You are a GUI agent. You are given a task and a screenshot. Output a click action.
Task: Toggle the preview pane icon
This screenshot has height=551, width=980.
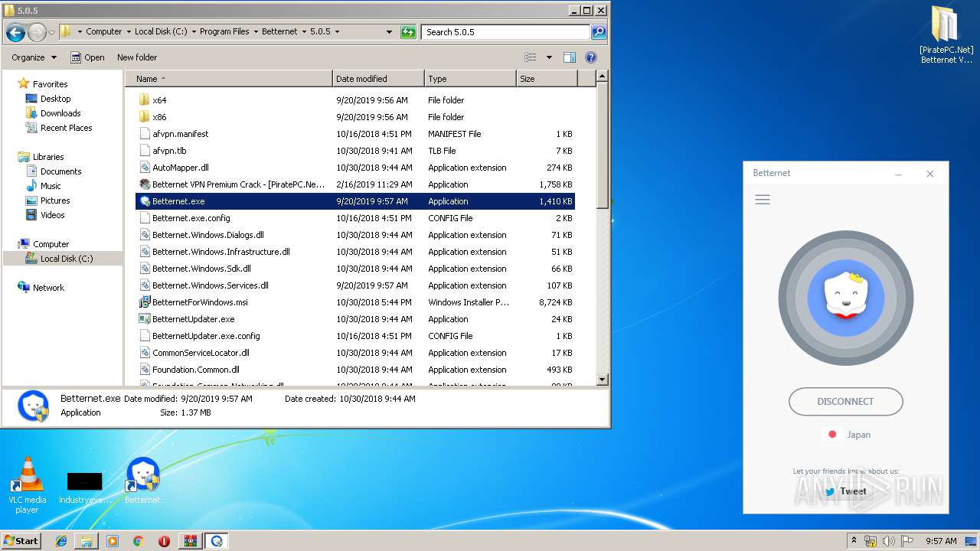[x=569, y=57]
